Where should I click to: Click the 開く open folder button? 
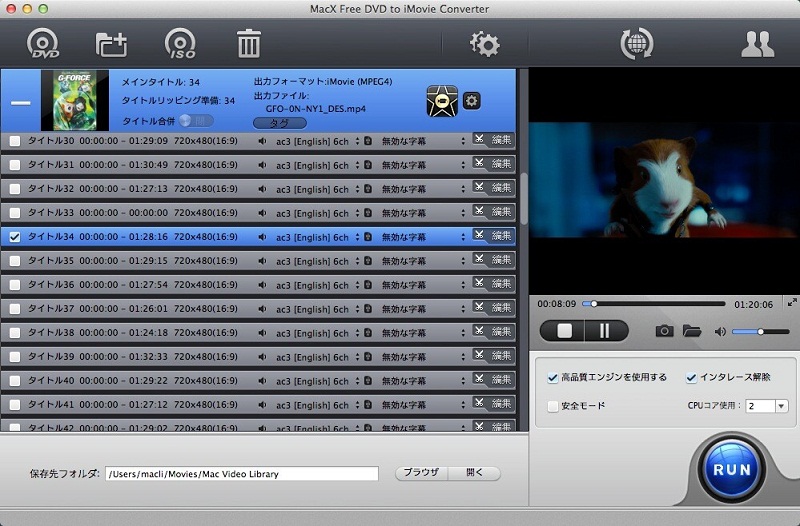(474, 473)
